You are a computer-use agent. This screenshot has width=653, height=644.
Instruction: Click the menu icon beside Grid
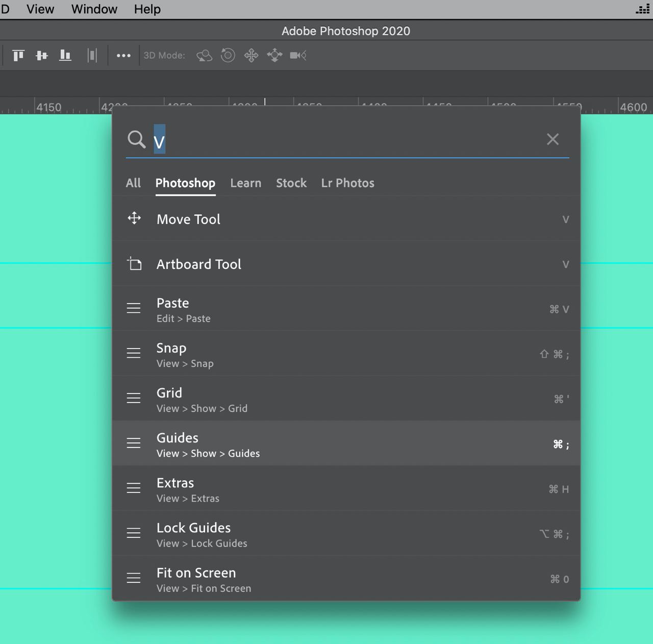click(x=134, y=398)
